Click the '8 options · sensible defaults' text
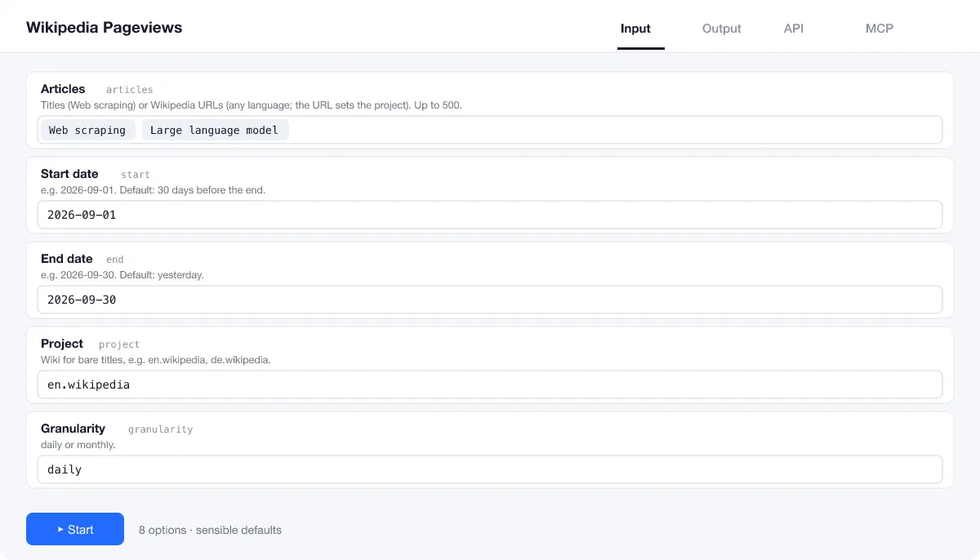The width and height of the screenshot is (980, 560). [210, 530]
